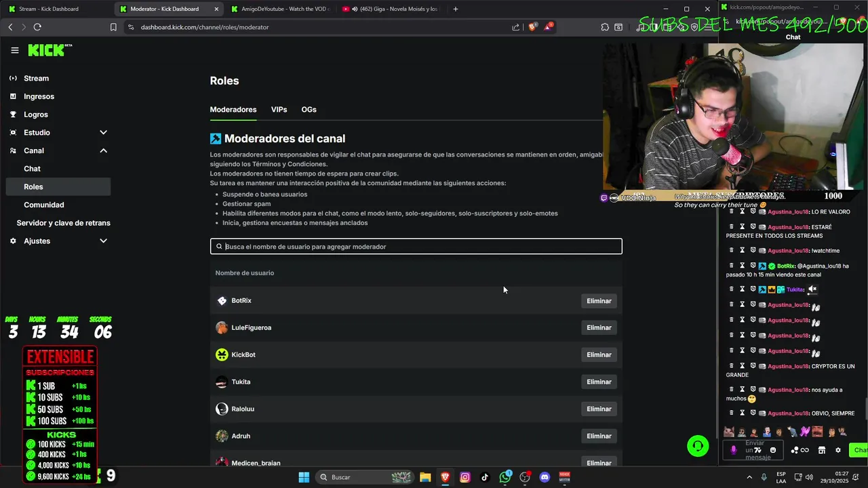
Task: Click BotRix username in chat
Action: [785, 266]
